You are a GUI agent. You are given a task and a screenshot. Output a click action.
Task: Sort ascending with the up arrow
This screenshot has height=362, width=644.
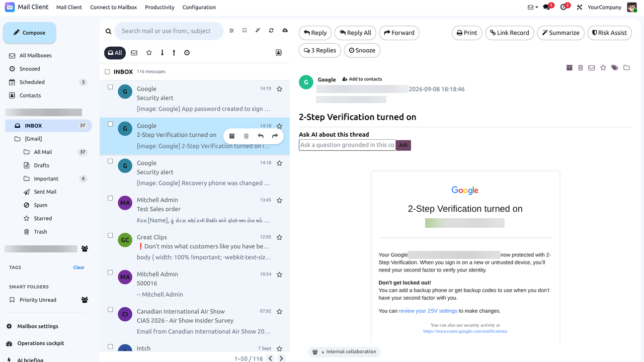174,53
